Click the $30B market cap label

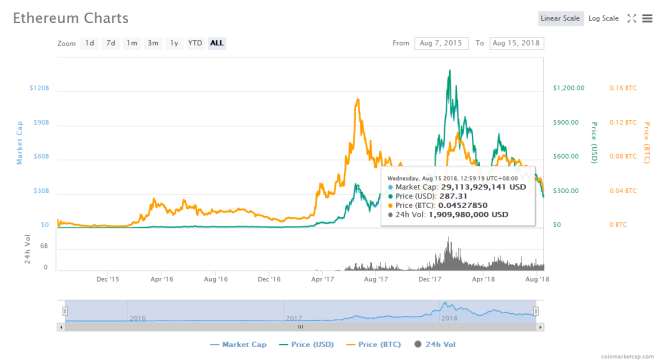[41, 190]
